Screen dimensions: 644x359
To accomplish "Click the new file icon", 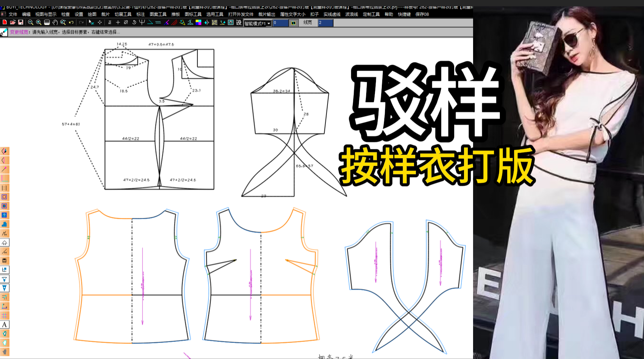I will point(5,22).
